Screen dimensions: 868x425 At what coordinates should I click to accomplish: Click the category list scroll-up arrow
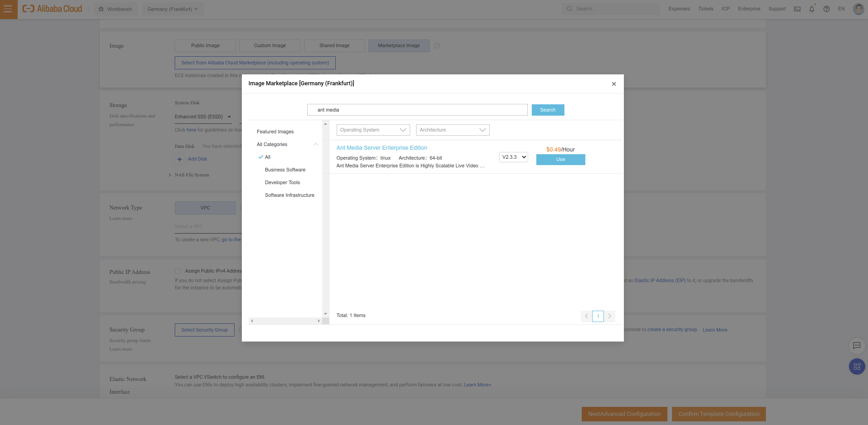(x=325, y=124)
